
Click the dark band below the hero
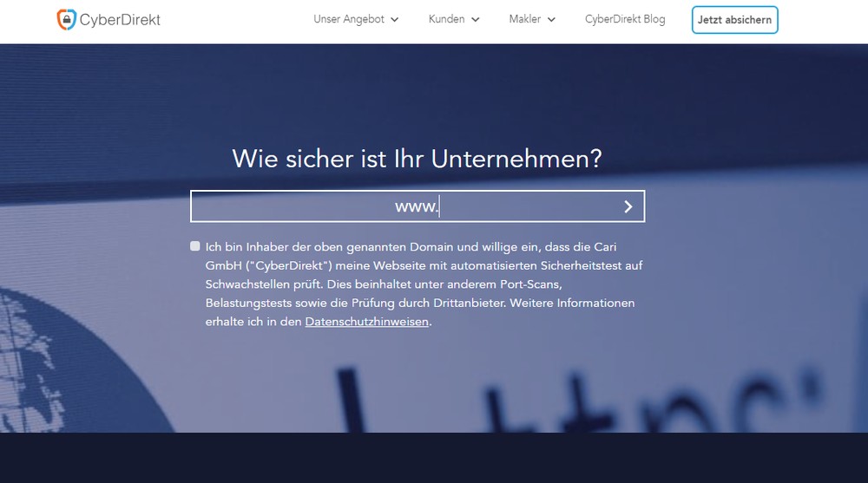(434, 457)
